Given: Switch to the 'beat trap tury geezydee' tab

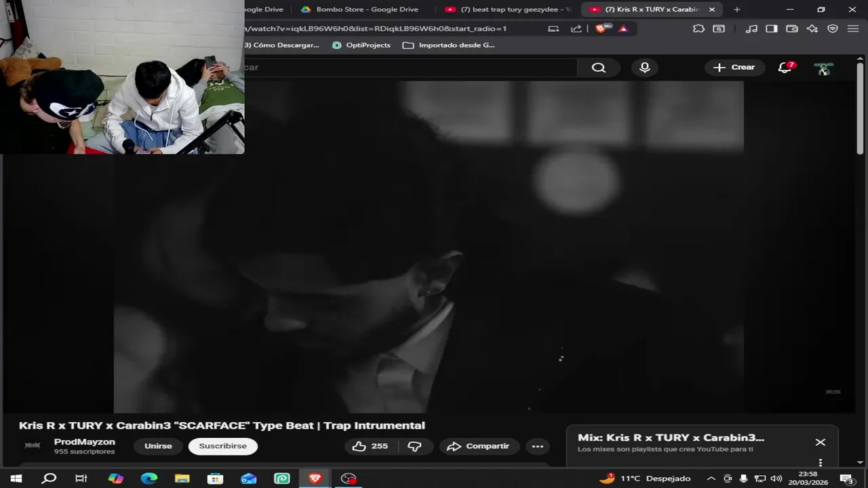Looking at the screenshot, I should pyautogui.click(x=509, y=9).
